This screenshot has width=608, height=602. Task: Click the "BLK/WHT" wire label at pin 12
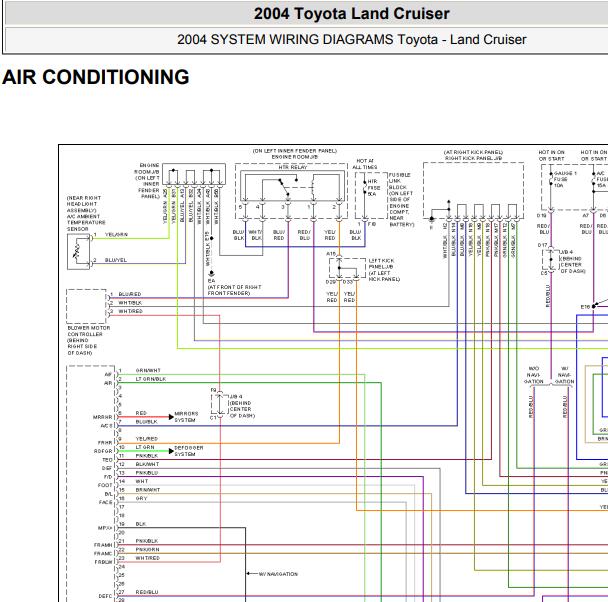coord(147,464)
